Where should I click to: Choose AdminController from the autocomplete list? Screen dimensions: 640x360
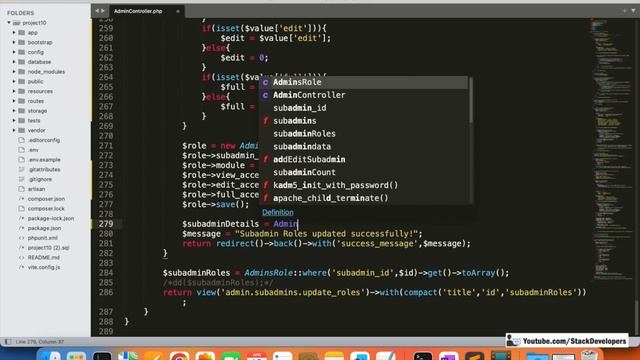coord(364,95)
